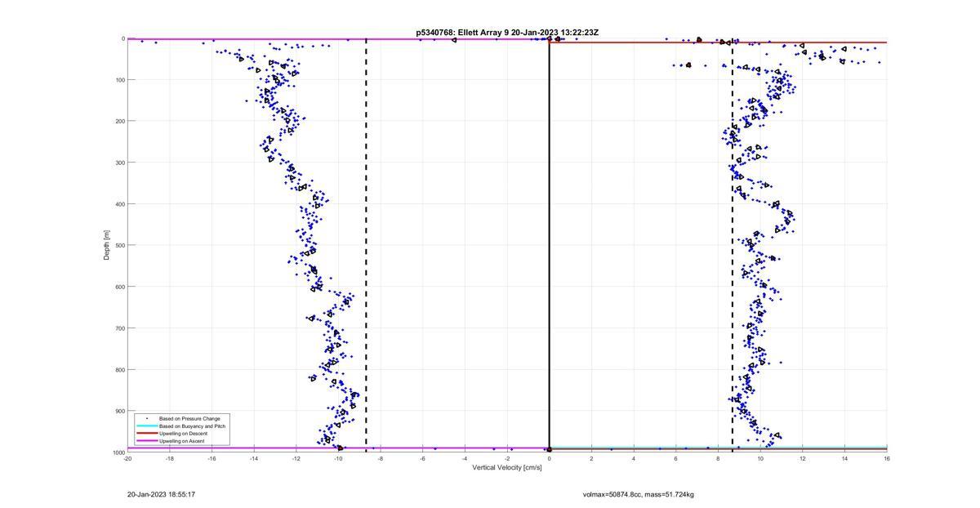Click the depth tick label '400'
The width and height of the screenshot is (980, 508).
tap(119, 204)
